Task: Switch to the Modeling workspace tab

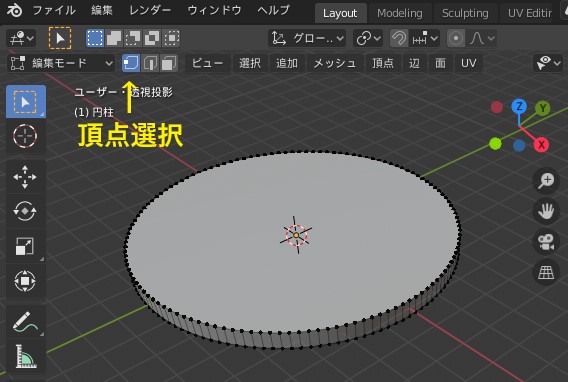Action: (x=400, y=13)
